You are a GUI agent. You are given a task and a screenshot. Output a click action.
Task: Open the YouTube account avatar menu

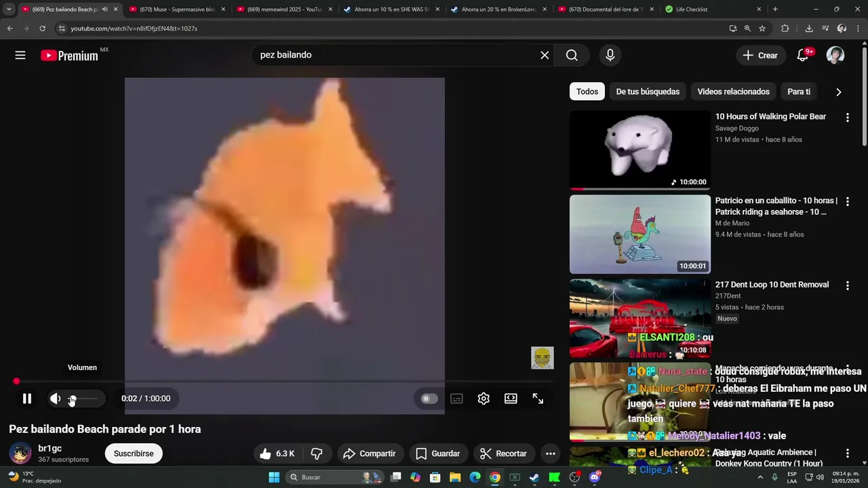click(835, 56)
